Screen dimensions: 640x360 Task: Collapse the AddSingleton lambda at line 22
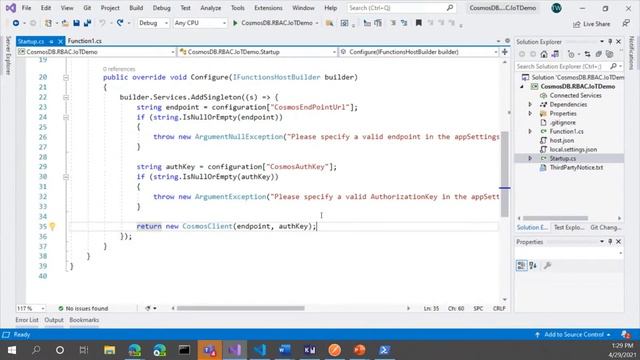point(66,97)
